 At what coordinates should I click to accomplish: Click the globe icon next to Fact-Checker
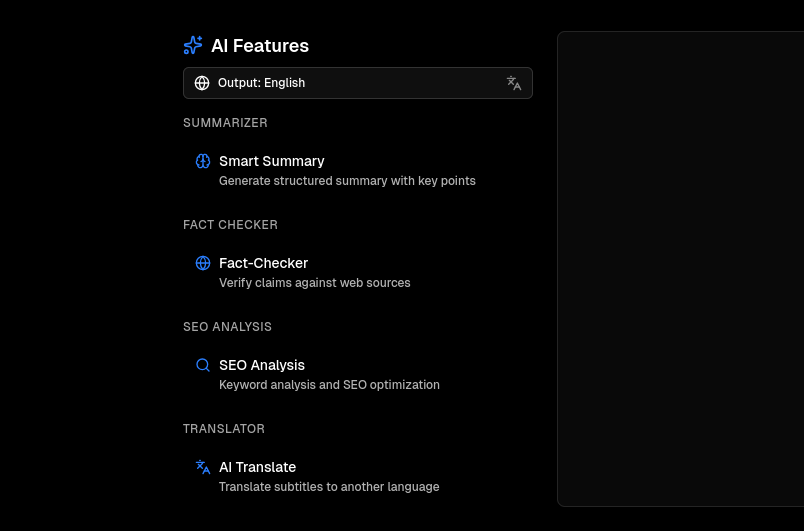[x=203, y=263]
